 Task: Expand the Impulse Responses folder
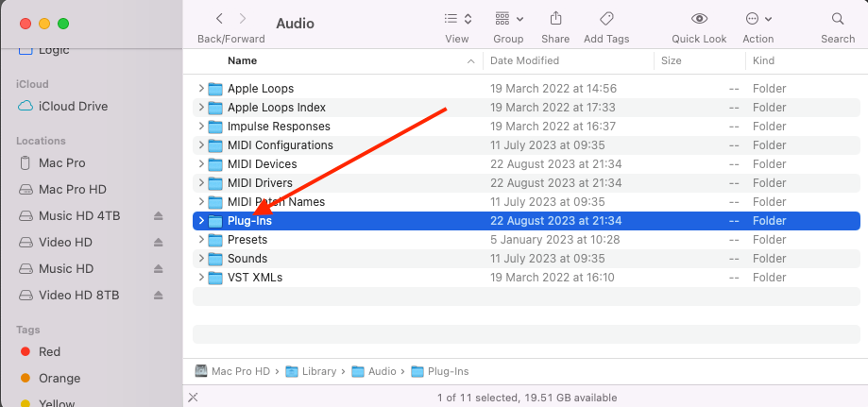[x=201, y=127]
